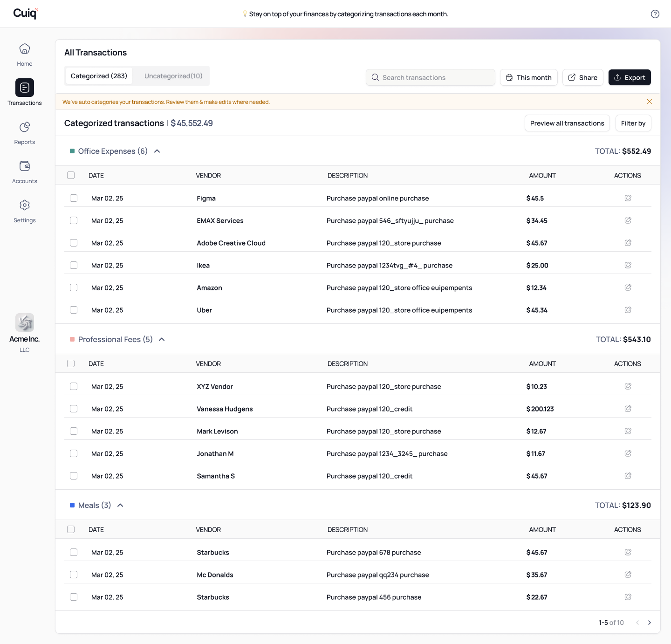Click the Adobe Creative Cloud vendor name

tap(231, 243)
